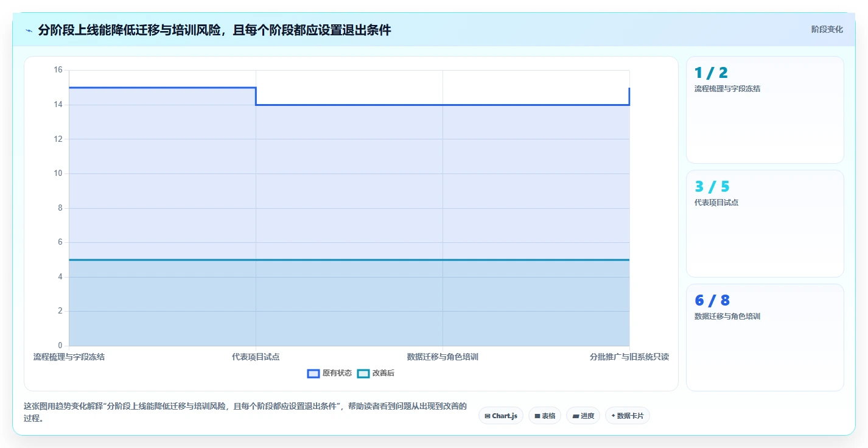The width and height of the screenshot is (868, 448).
Task: Click the 进度 tag
Action: pos(583,416)
